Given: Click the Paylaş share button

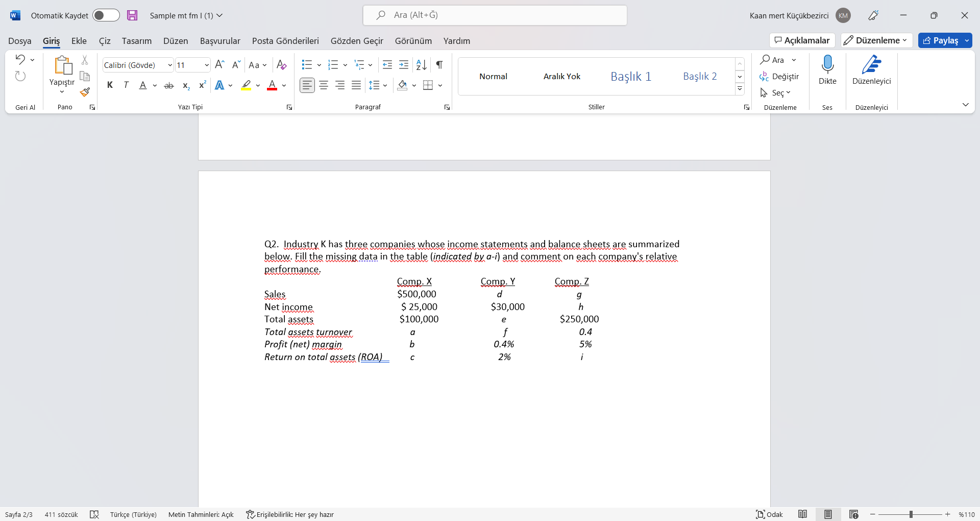Looking at the screenshot, I should 941,40.
